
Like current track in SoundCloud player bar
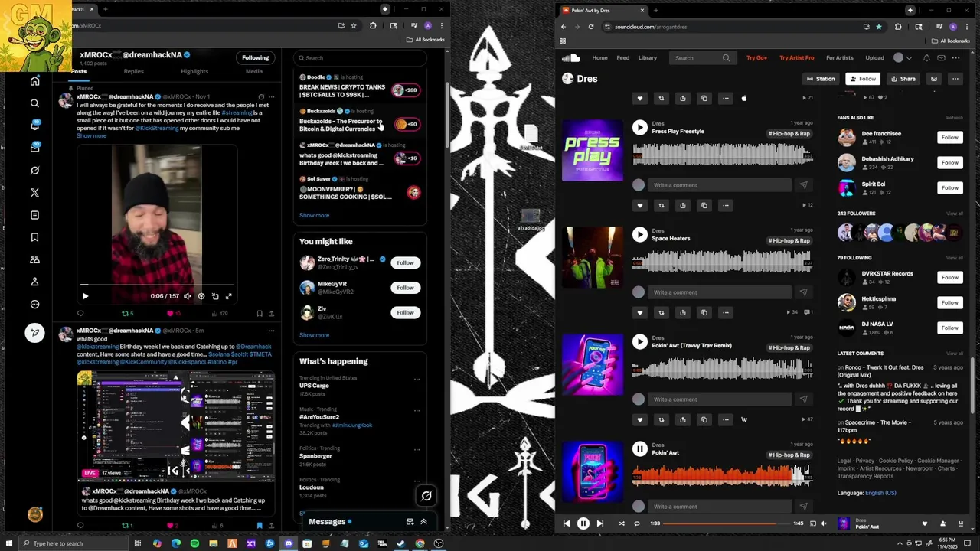[924, 523]
